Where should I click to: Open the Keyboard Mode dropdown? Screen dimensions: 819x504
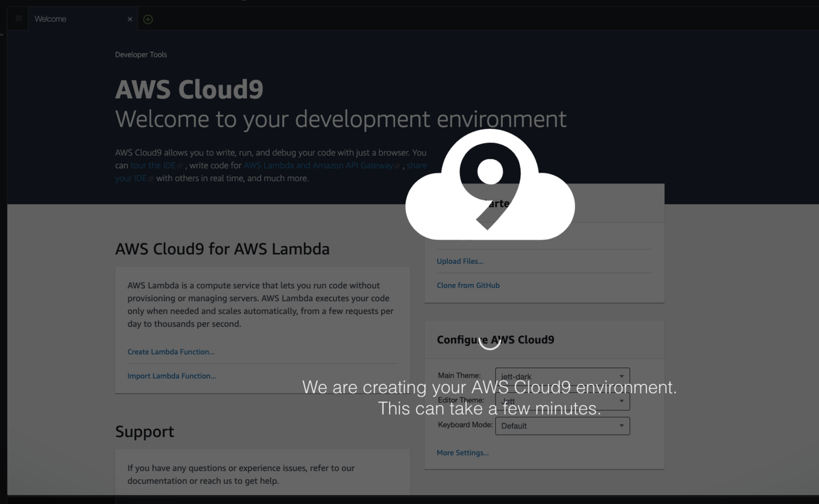tap(562, 426)
